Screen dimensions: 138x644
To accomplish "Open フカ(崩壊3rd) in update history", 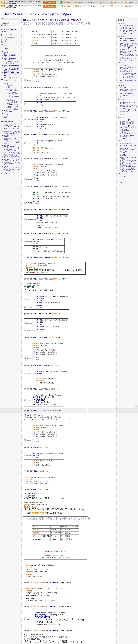I will coord(124,154).
